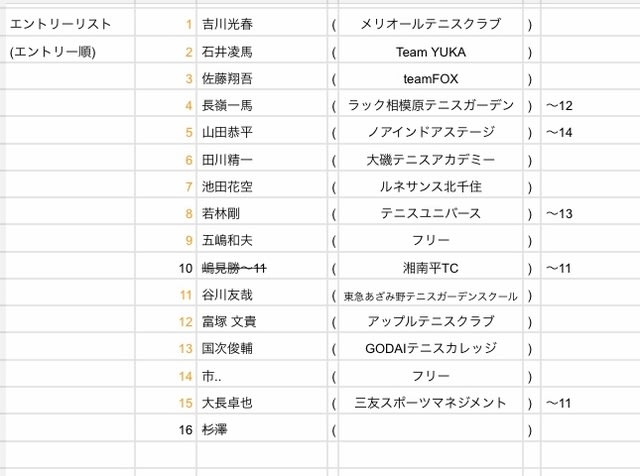Select the 三友スポーツマネジメント cell
Viewport: 640px width, 476px height.
[431, 403]
